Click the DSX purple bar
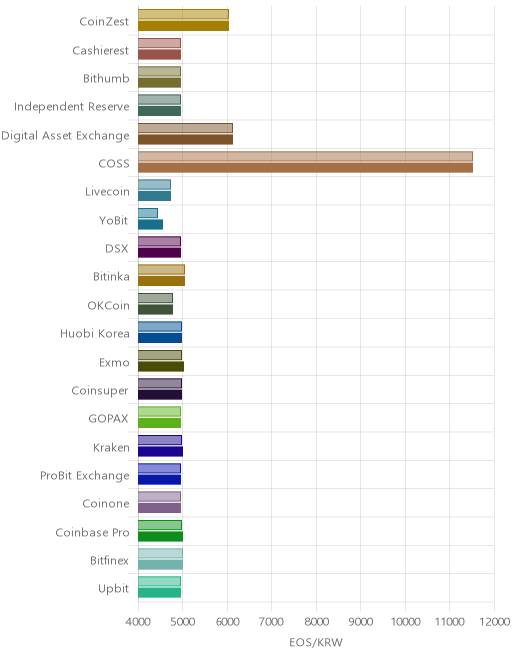The image size is (512, 660). [160, 253]
